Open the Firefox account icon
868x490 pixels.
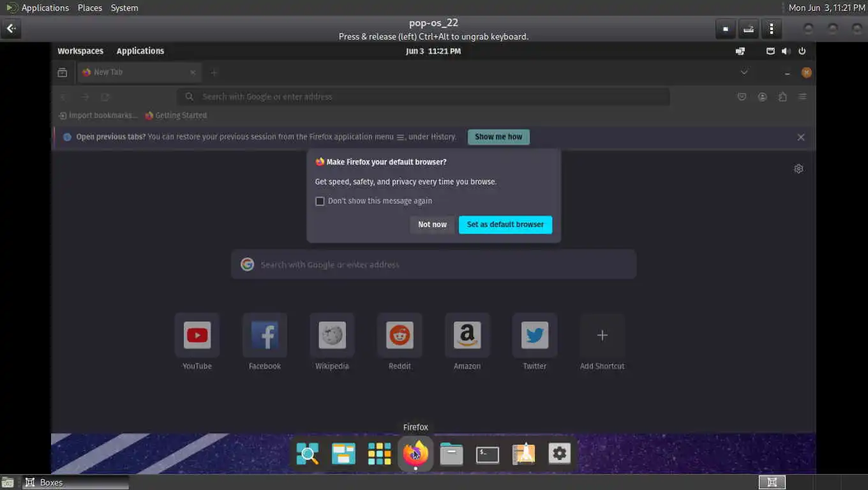click(x=762, y=97)
